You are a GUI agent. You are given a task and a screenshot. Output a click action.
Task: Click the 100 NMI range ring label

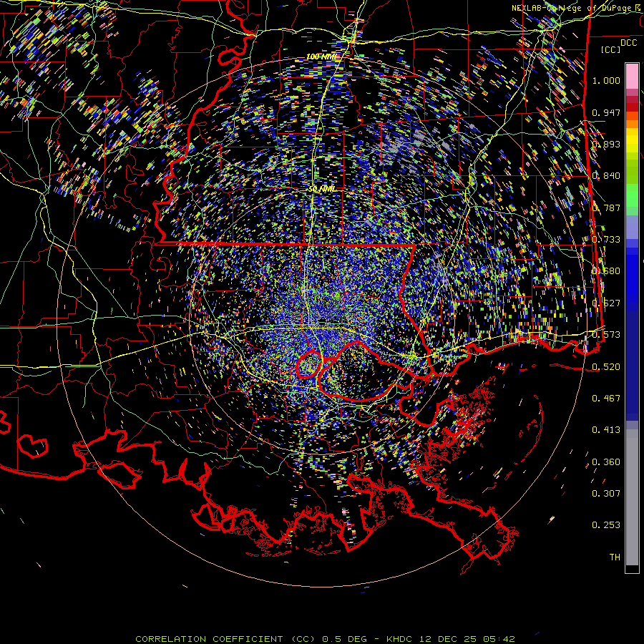tap(321, 57)
